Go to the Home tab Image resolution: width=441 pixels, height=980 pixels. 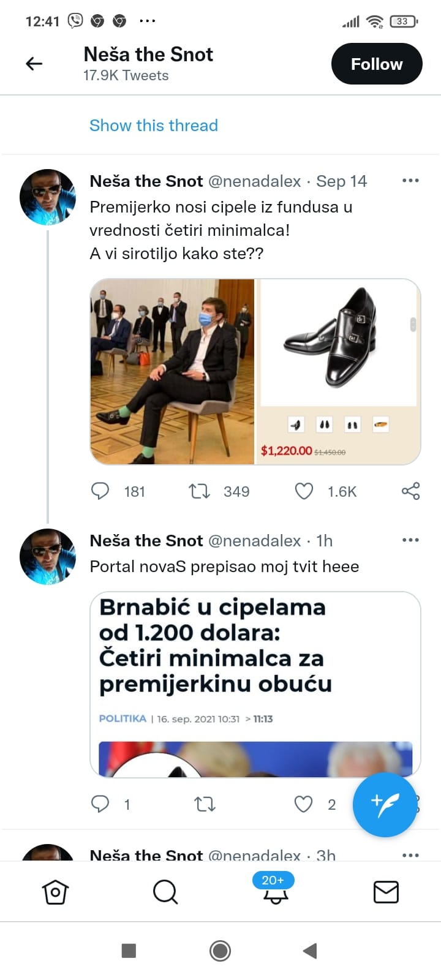coord(55,892)
